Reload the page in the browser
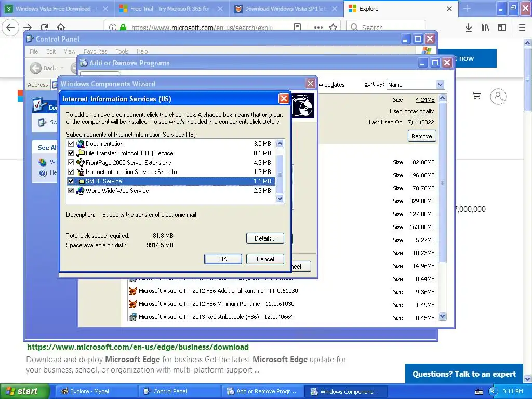This screenshot has height=399, width=532. point(44,28)
